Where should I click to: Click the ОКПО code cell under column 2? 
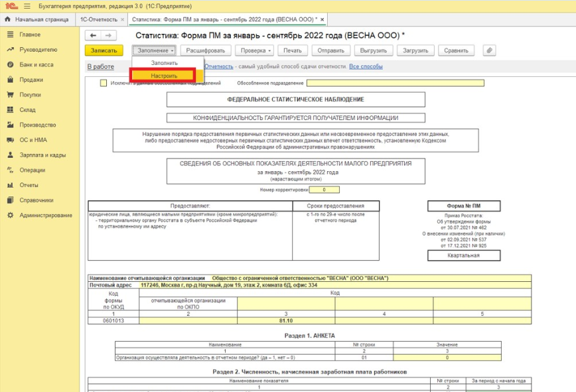pos(188,320)
